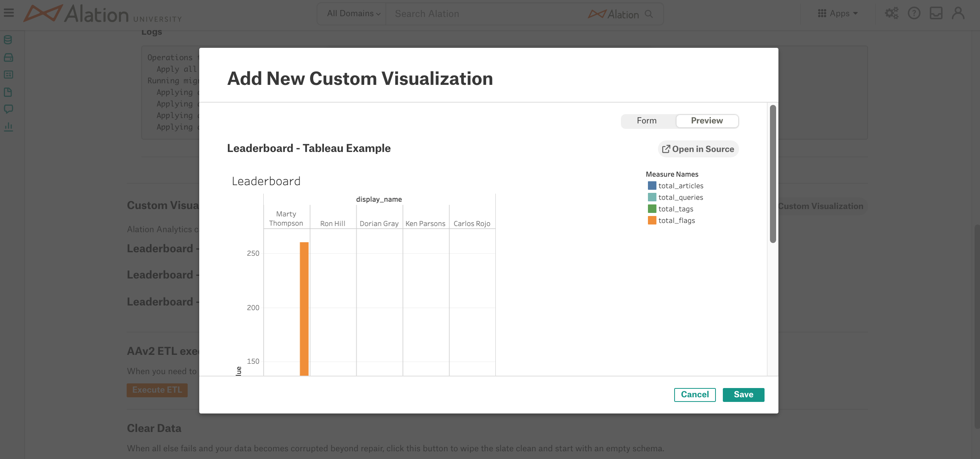The image size is (980, 459).
Task: Open the data sources sidebar icon
Action: (8, 40)
